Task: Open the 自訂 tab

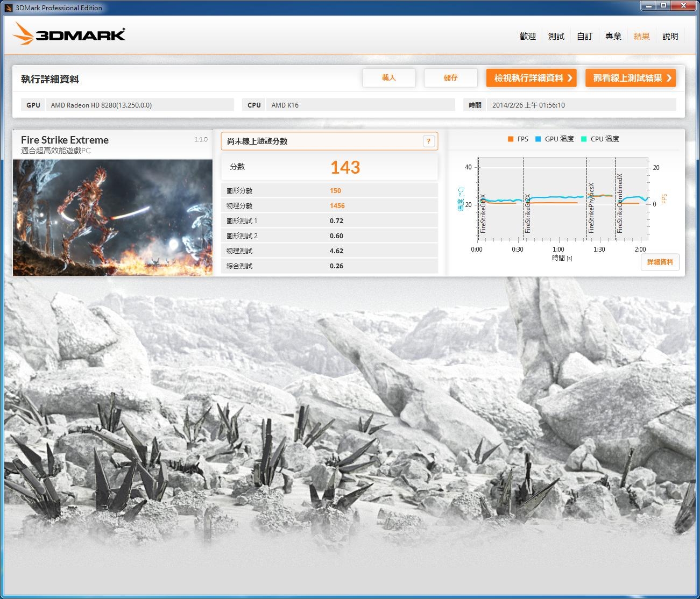Action: [x=584, y=36]
